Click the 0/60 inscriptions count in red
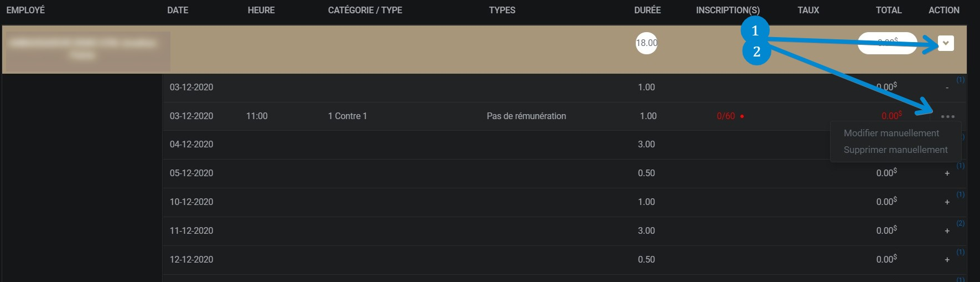This screenshot has width=980, height=282. pyautogui.click(x=725, y=116)
